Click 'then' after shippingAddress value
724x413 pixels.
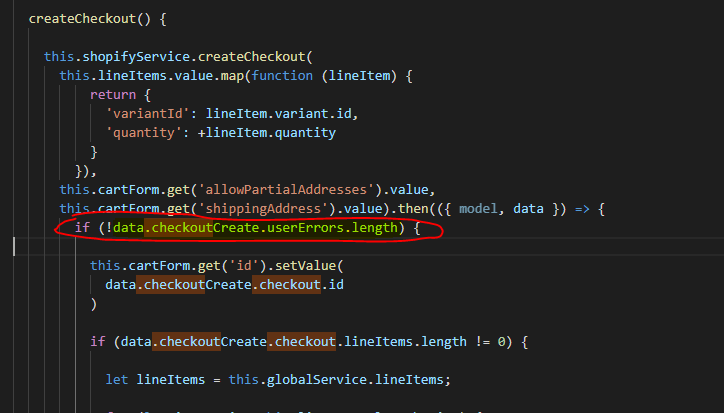click(x=413, y=209)
